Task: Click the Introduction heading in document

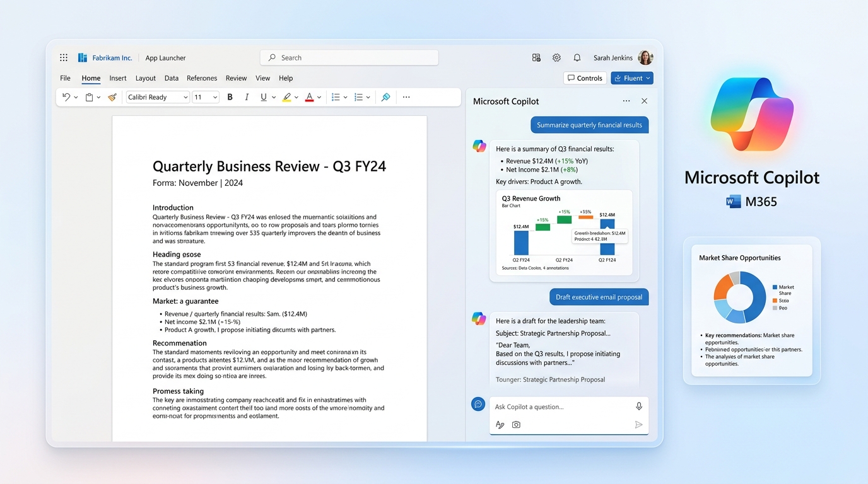Action: pos(173,207)
